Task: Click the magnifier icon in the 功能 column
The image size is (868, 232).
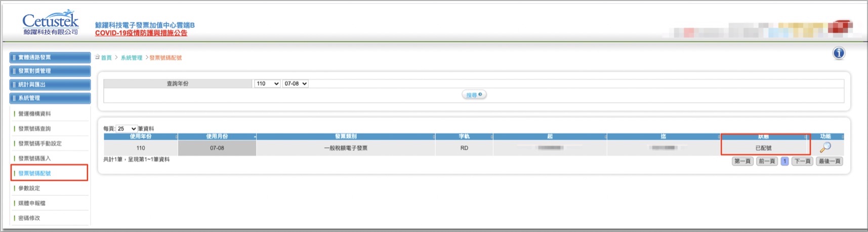Action: pos(825,147)
